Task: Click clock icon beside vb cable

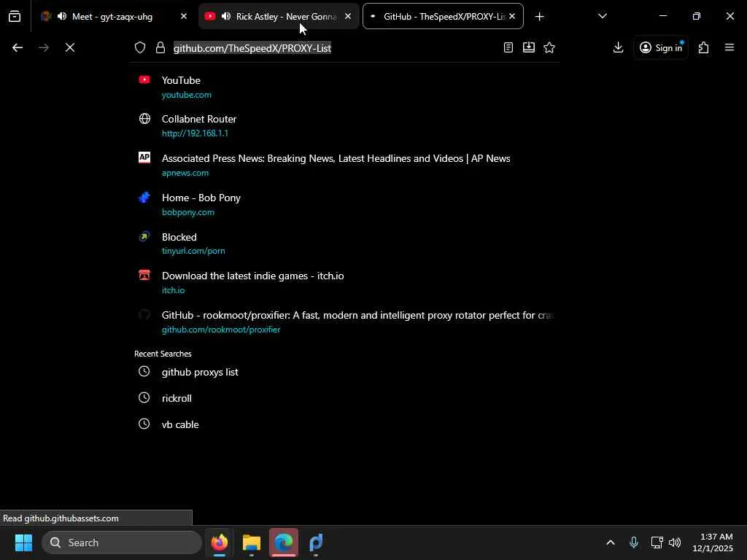Action: 144,424
